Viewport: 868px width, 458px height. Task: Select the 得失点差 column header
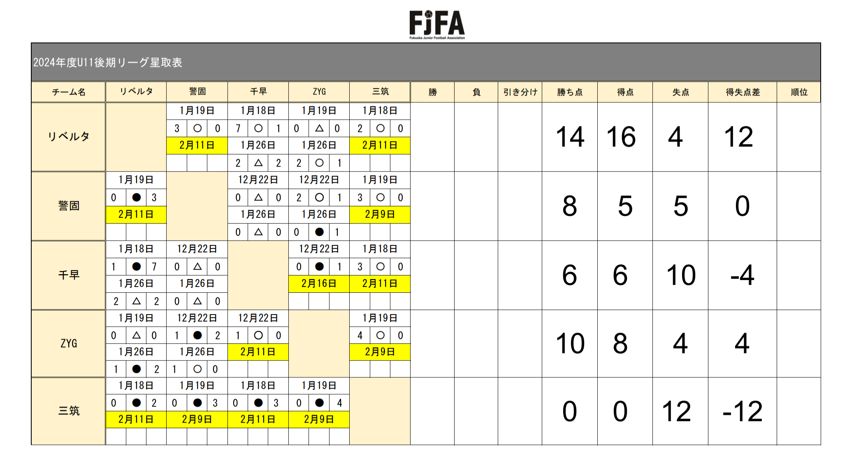click(743, 92)
